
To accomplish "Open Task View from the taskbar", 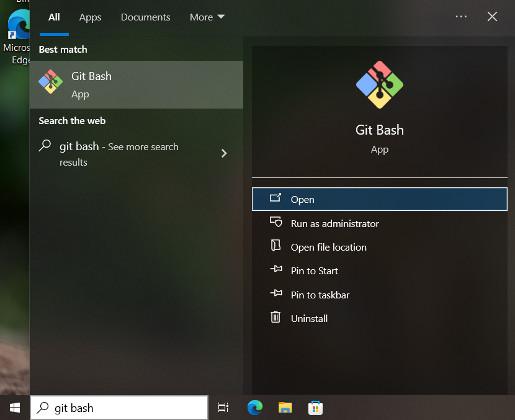I will click(x=223, y=408).
